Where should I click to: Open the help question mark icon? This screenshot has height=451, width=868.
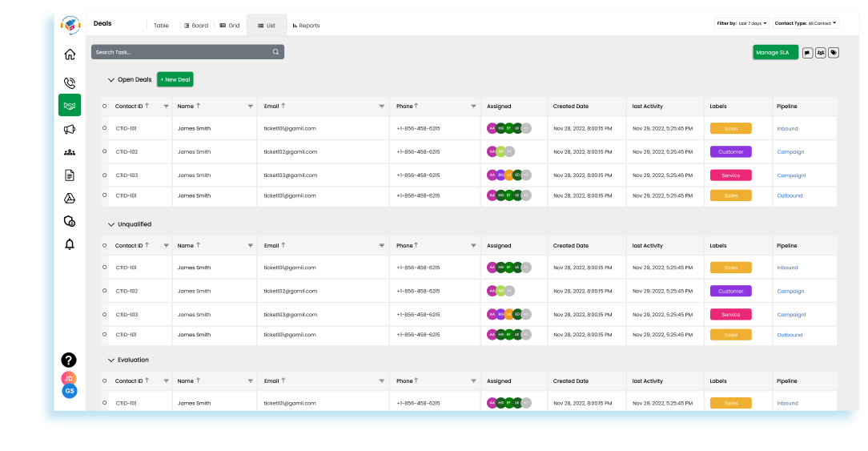tap(69, 360)
